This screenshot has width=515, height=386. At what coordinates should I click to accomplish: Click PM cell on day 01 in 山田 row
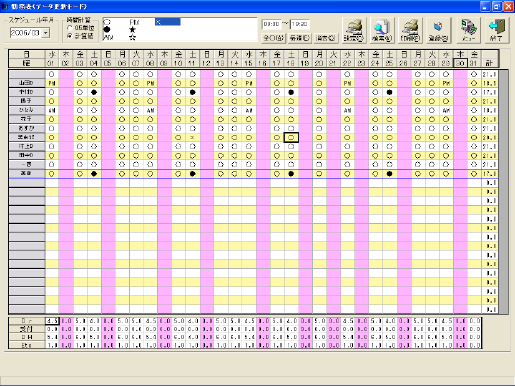pos(52,83)
